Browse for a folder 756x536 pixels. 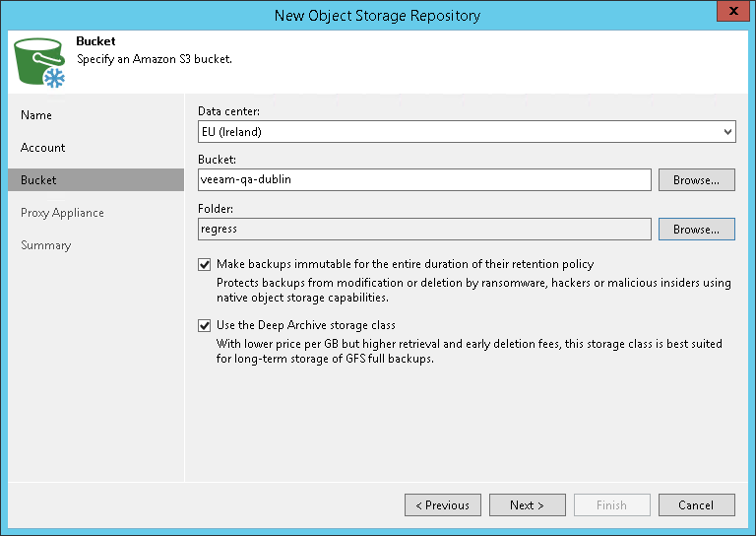[x=697, y=230]
